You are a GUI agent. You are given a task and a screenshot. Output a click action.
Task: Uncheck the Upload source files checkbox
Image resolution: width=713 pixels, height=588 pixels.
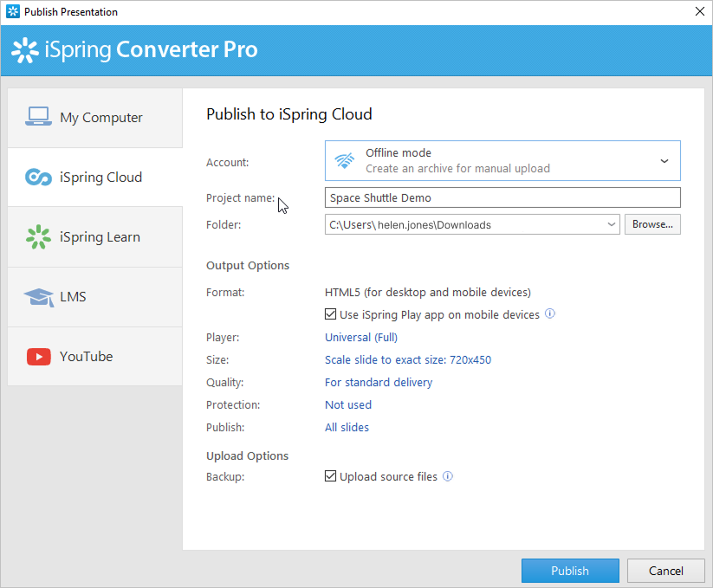(330, 476)
